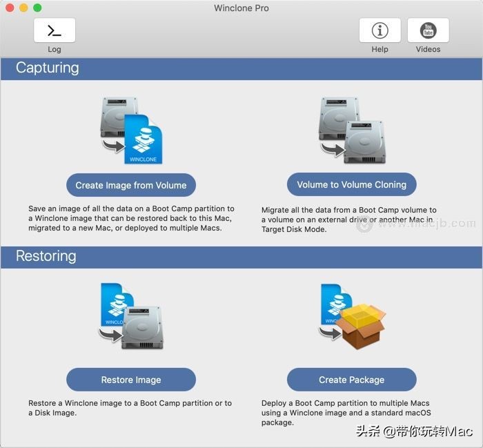Viewport: 483px width, 448px height.
Task: Click the Winclone Pro window title
Action: (x=241, y=8)
